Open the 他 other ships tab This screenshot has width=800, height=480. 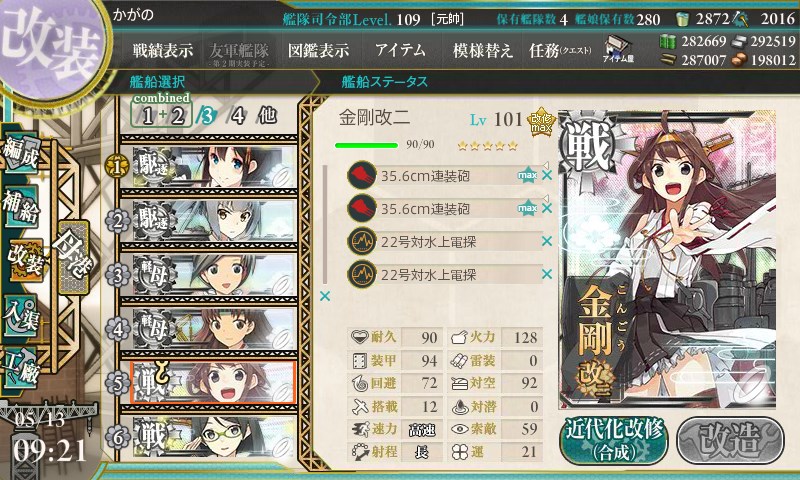point(267,115)
